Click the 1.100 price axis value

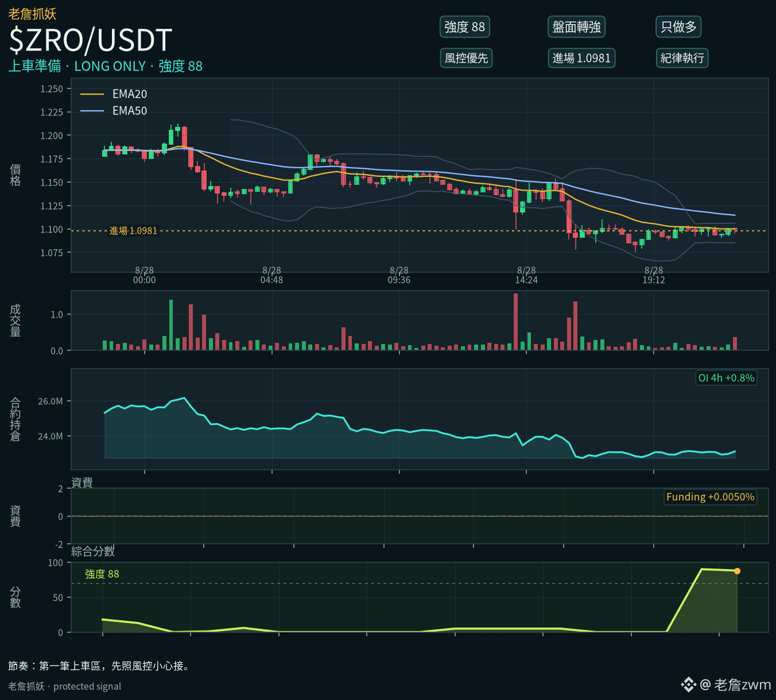pos(52,229)
